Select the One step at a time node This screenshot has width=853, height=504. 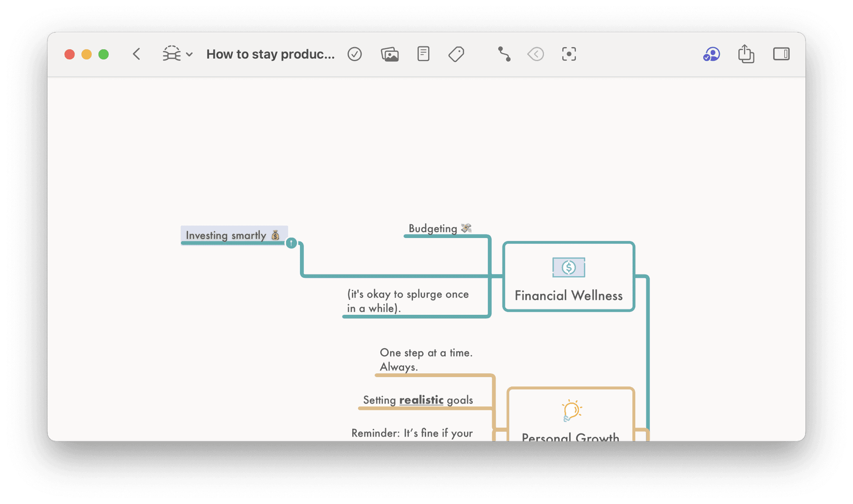426,360
